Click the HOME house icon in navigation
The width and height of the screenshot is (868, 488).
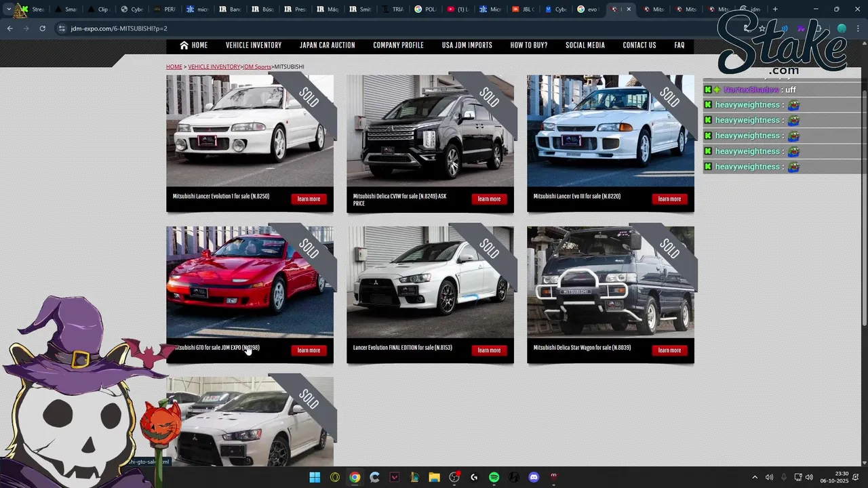point(184,45)
